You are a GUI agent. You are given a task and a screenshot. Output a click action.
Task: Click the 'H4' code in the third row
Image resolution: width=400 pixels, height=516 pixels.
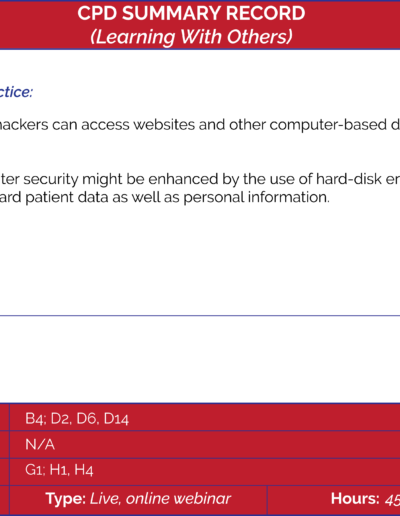(x=84, y=470)
